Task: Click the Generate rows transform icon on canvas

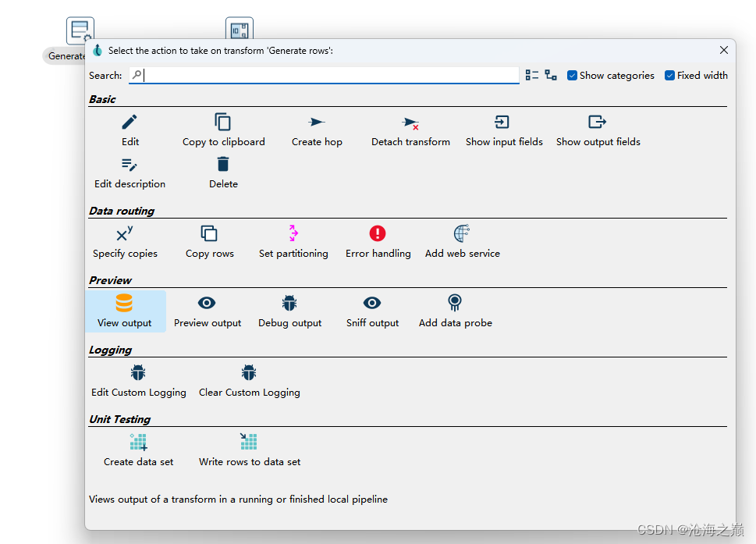Action: point(80,30)
